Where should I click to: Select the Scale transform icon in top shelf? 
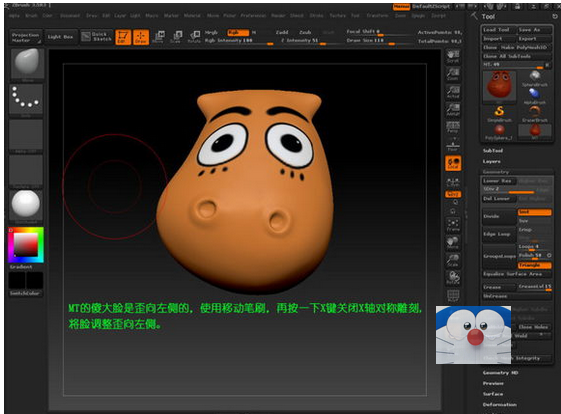click(176, 36)
